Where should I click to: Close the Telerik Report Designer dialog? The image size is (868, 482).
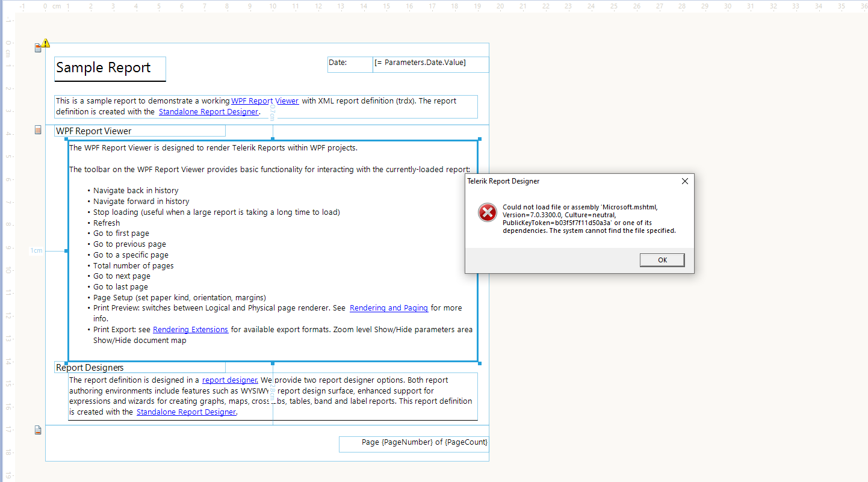[684, 181]
